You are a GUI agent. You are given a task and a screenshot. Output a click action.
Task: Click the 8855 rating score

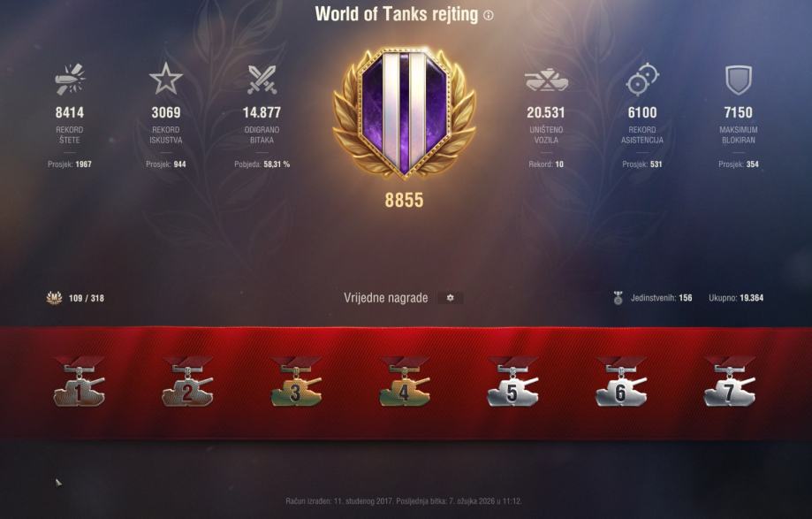(x=404, y=200)
